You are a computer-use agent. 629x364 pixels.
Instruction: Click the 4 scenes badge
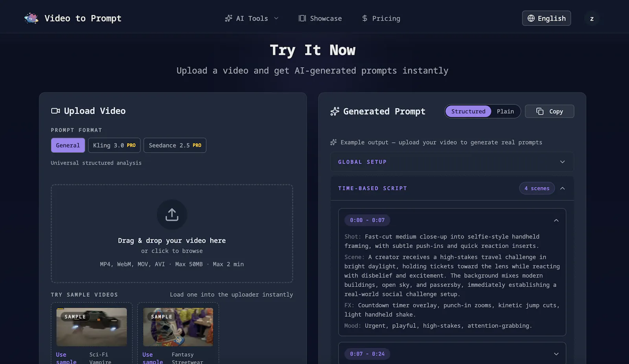(537, 188)
